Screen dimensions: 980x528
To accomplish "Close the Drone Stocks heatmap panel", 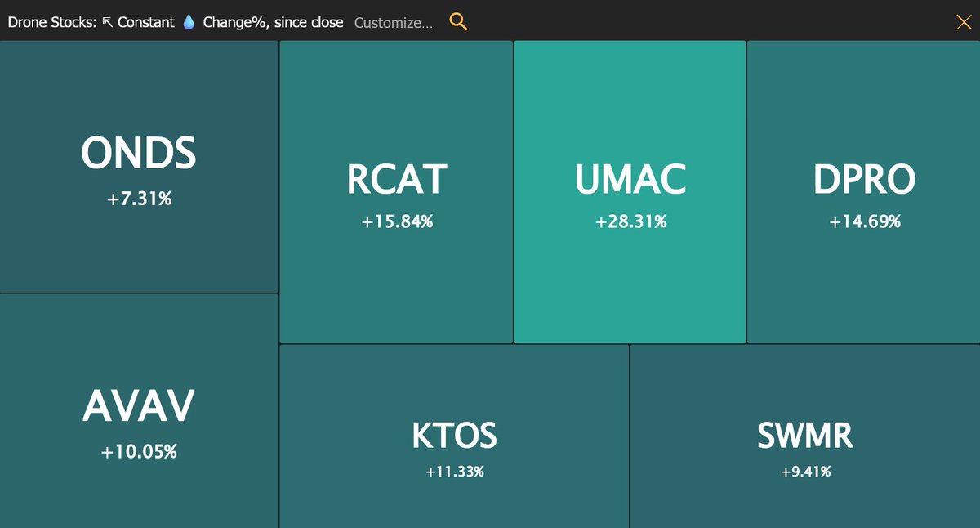I will [964, 22].
